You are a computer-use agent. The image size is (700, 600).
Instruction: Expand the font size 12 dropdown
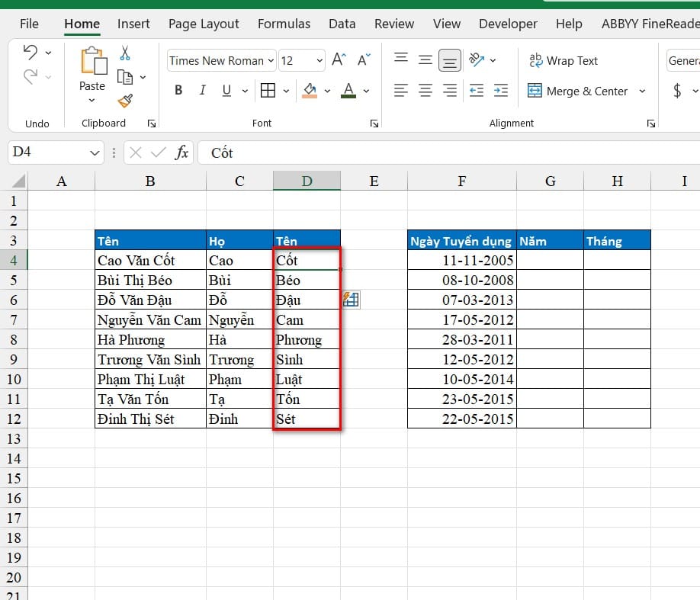319,61
